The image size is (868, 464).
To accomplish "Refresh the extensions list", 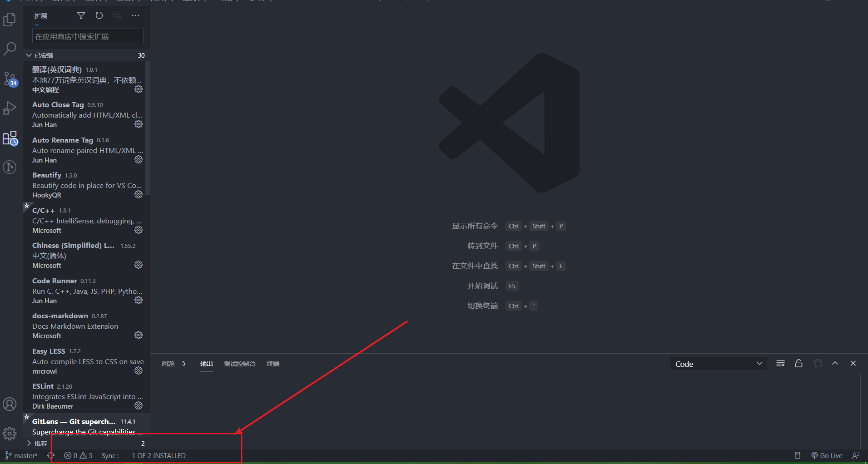I will coord(99,16).
